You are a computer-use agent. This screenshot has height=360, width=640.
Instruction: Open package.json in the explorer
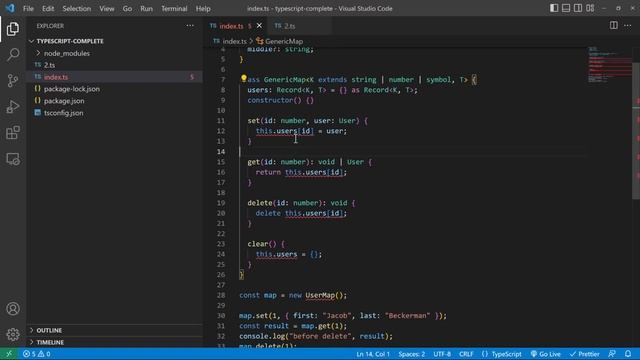115,101
